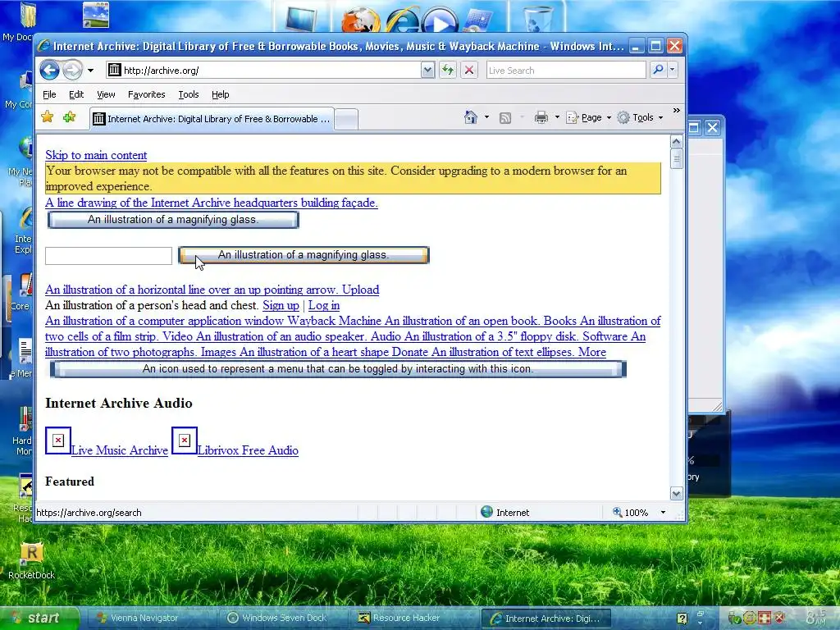Open the Live Music Archive link

pyautogui.click(x=120, y=450)
